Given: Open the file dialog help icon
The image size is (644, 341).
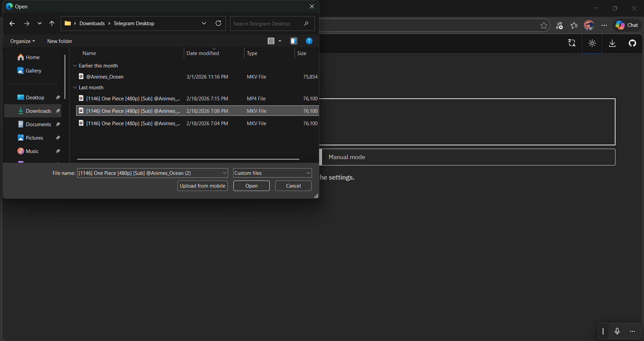Looking at the screenshot, I should 309,41.
